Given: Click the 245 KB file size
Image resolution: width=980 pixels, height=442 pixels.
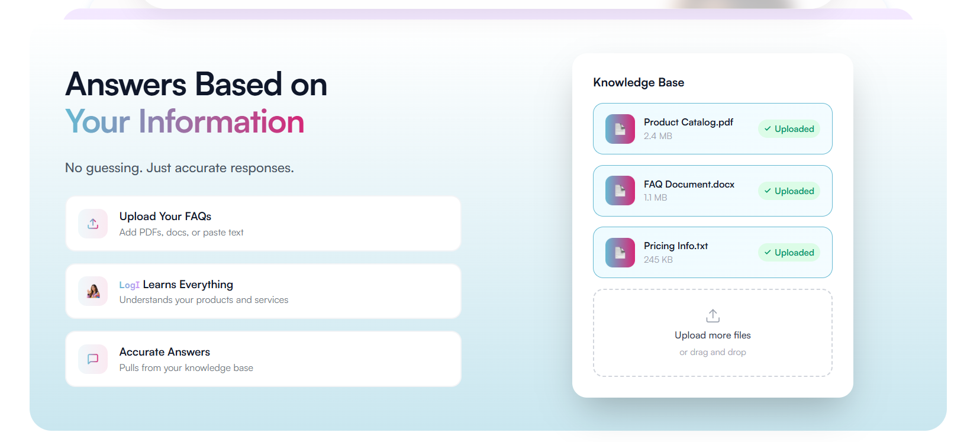Looking at the screenshot, I should click(x=658, y=260).
